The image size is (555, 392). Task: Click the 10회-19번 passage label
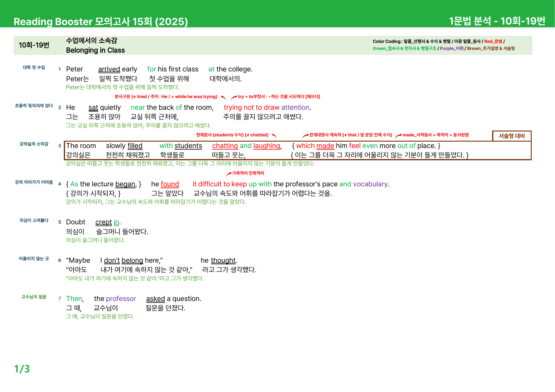(34, 45)
